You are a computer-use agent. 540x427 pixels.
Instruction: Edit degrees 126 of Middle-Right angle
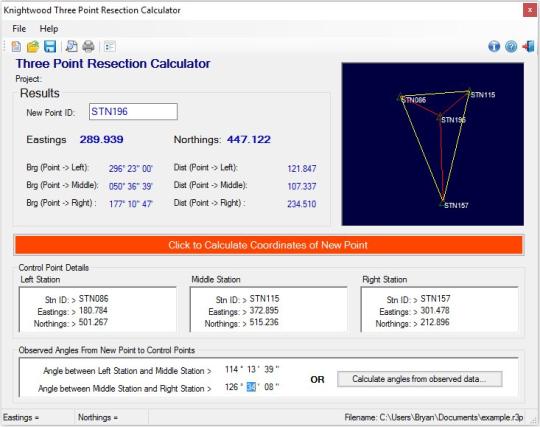pyautogui.click(x=232, y=387)
